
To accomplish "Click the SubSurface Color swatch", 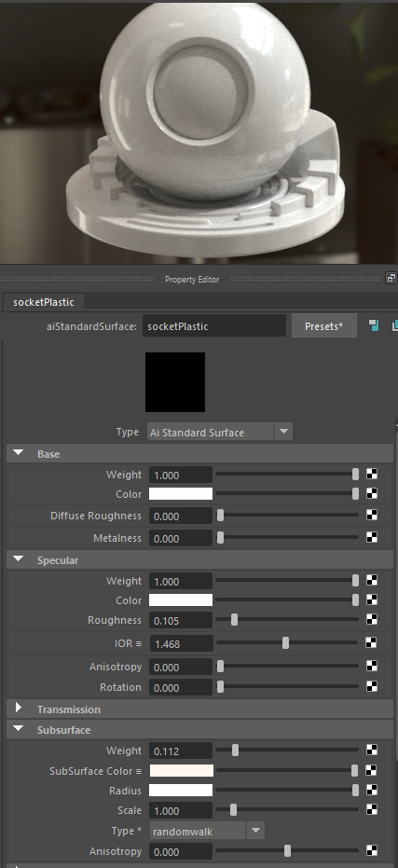I will [x=181, y=770].
